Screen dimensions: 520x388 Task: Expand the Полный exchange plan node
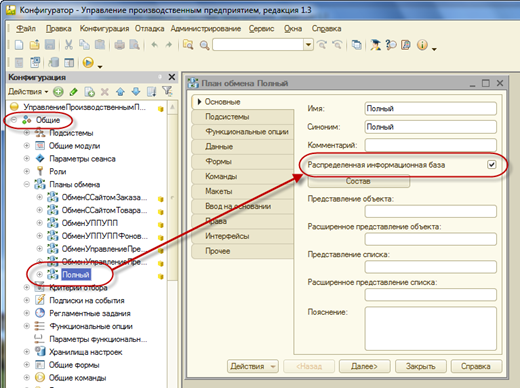[39, 275]
